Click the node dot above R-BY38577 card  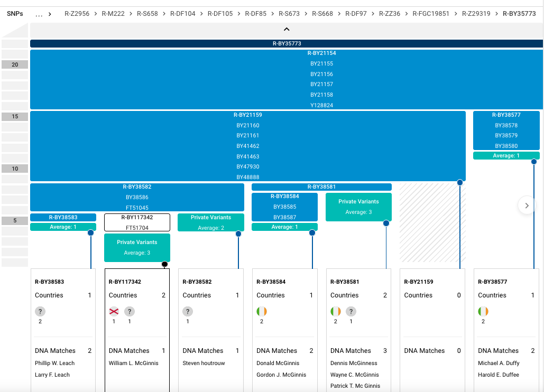(x=534, y=162)
